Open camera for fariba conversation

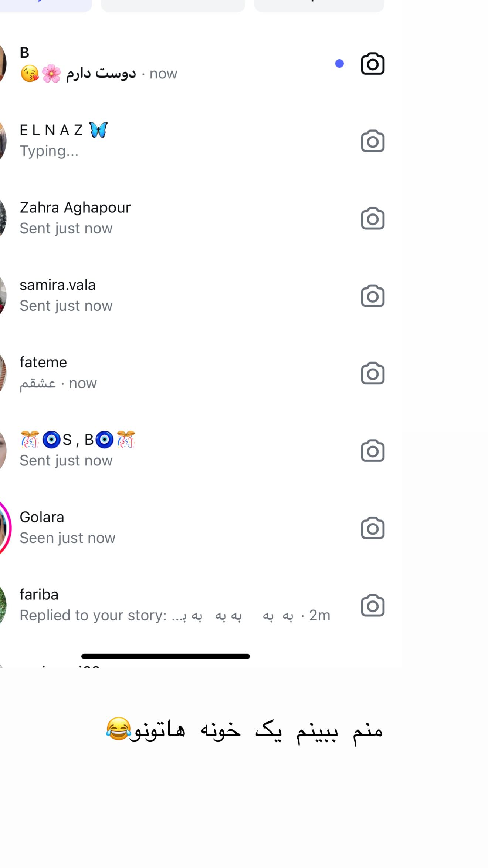(x=373, y=605)
